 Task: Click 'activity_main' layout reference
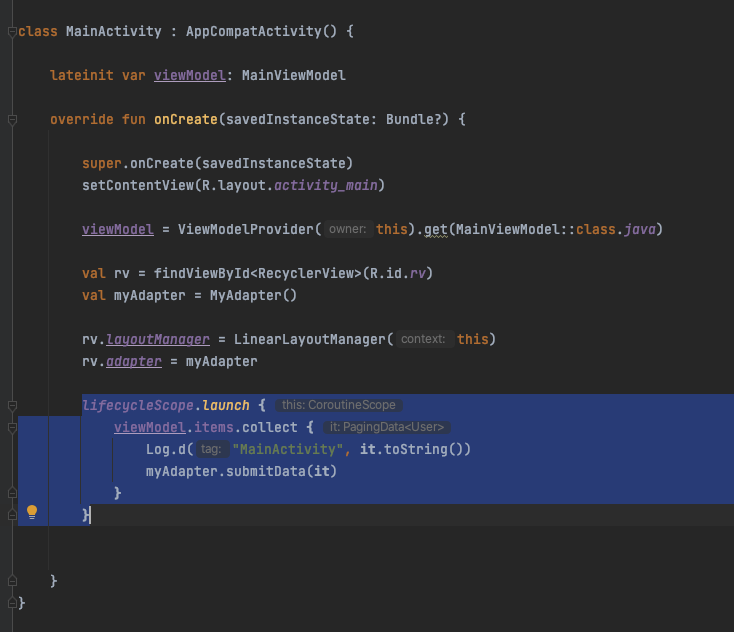[325, 185]
